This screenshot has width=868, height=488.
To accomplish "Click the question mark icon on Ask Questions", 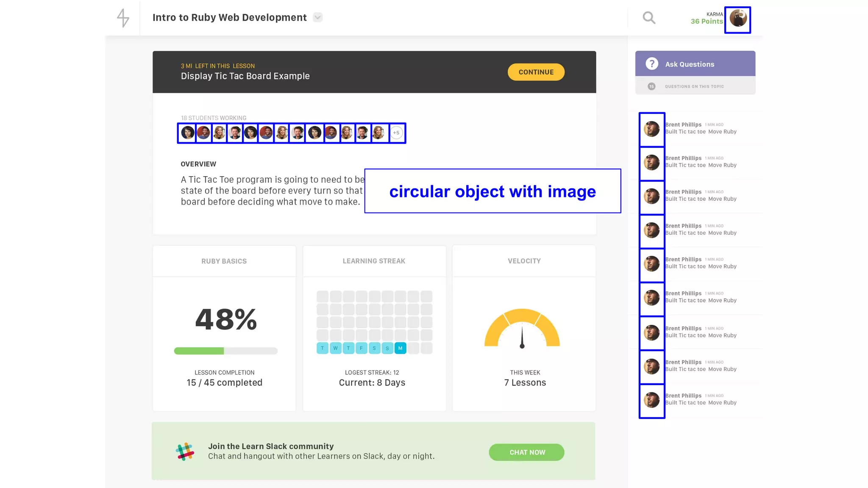I will (x=652, y=64).
